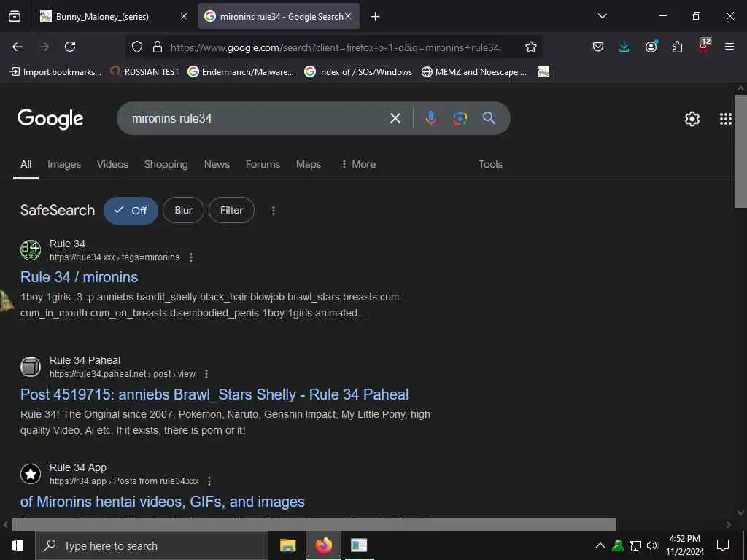Open Google quick settings gear
Screen dimensions: 747x560
click(x=692, y=119)
